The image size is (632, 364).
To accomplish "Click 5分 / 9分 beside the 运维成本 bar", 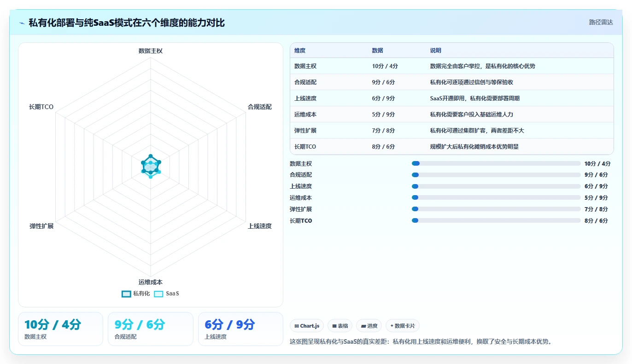I will [x=596, y=198].
